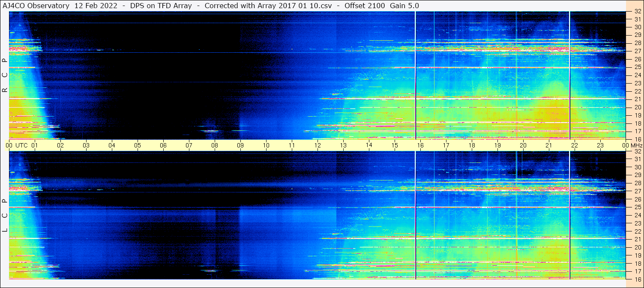The image size is (644, 288).
Task: Click the LCP panel label
Action: click(x=5, y=216)
